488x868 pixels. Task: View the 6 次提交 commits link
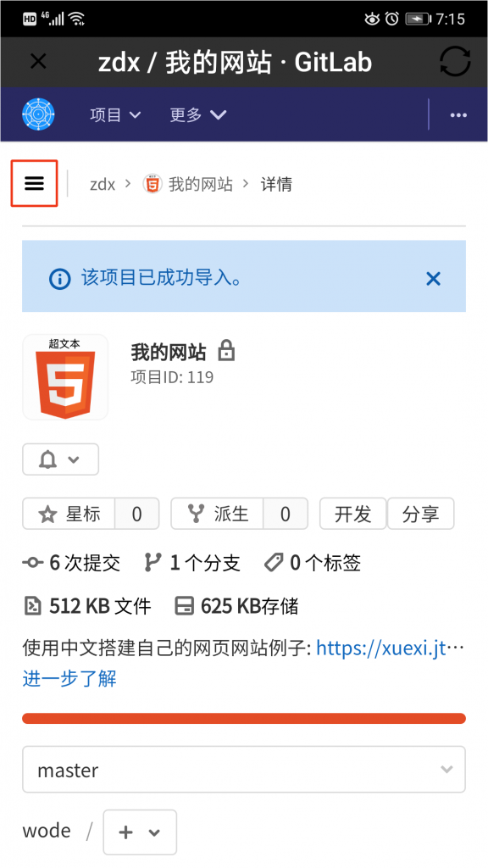click(x=71, y=563)
